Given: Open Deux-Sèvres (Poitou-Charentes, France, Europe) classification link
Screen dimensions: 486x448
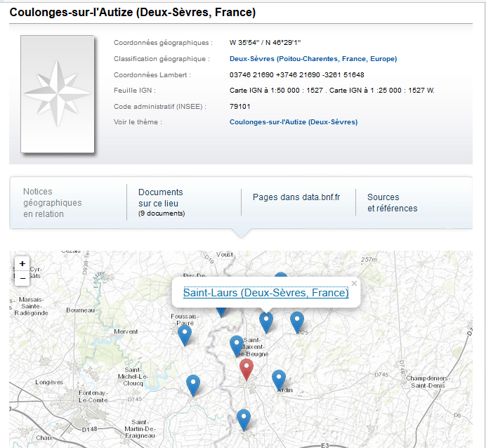Looking at the screenshot, I should (313, 59).
